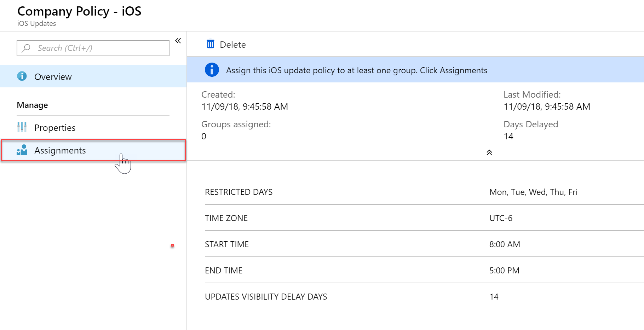Click the Company Policy - iOS title
Screen dimensions: 644x330
click(79, 11)
